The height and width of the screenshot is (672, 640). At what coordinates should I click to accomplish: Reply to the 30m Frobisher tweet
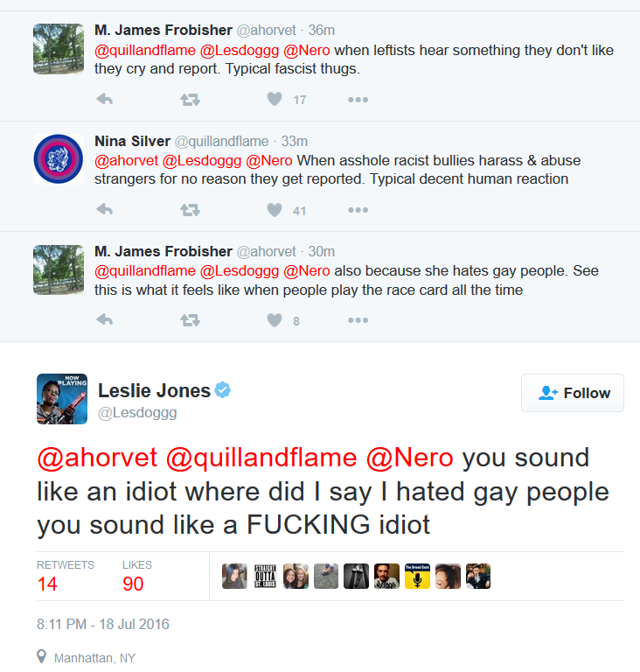point(105,319)
